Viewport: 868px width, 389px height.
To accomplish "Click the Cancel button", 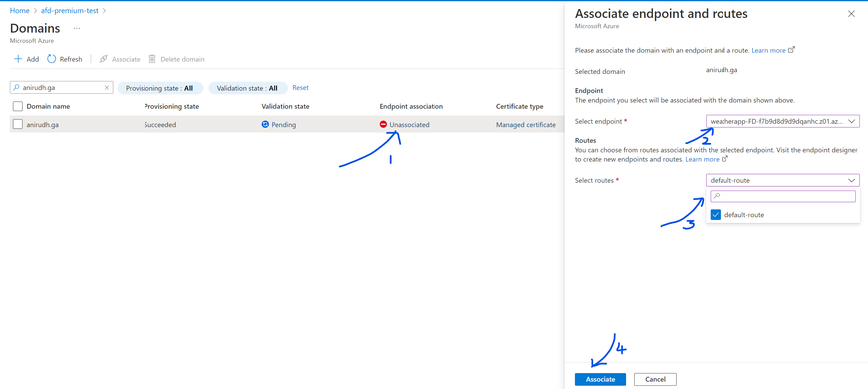I will [655, 380].
